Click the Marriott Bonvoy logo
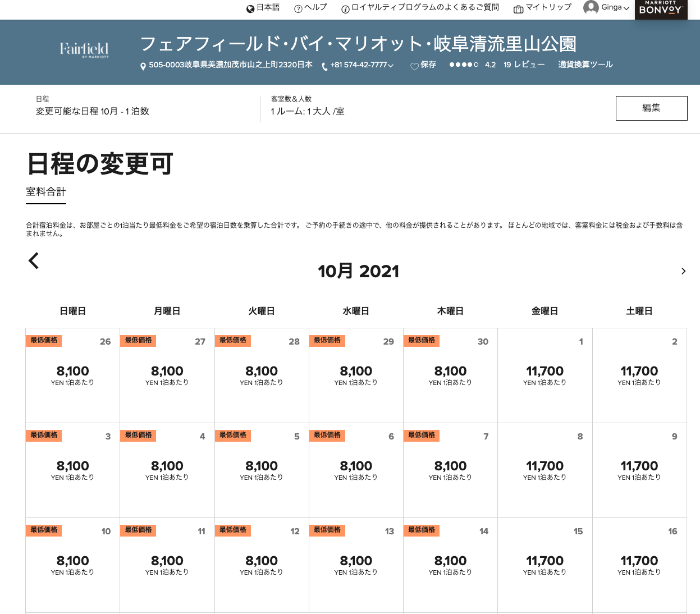The width and height of the screenshot is (700, 614). tap(661, 8)
